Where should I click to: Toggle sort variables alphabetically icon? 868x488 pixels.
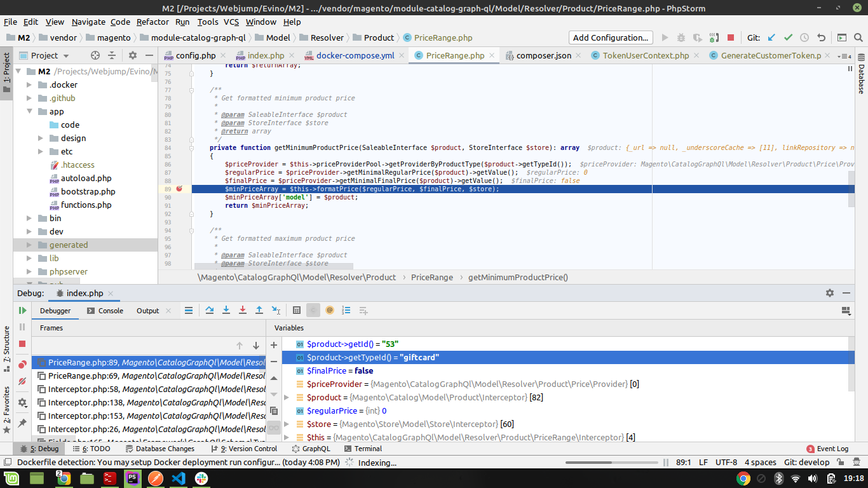point(346,311)
